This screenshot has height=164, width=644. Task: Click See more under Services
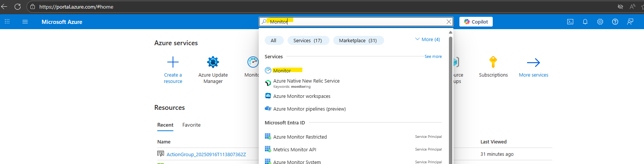[433, 56]
